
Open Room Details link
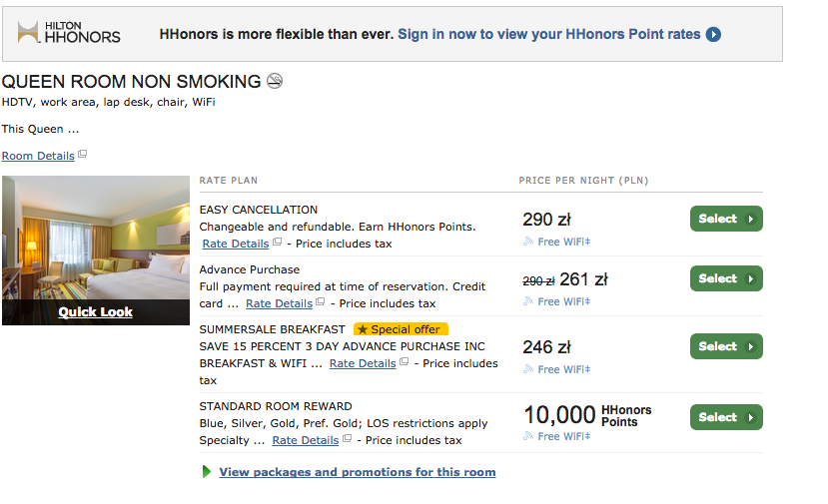coord(38,157)
